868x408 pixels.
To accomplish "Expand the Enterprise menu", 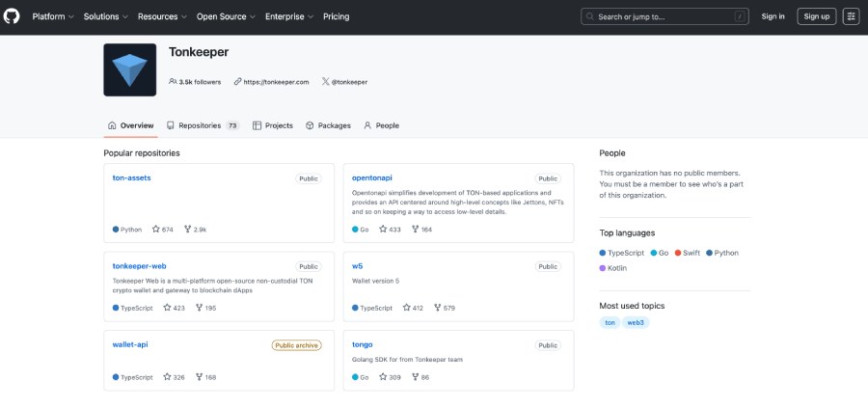I will (x=289, y=16).
